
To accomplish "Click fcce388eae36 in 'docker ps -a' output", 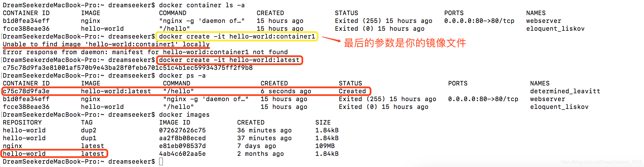I will coord(26,107).
